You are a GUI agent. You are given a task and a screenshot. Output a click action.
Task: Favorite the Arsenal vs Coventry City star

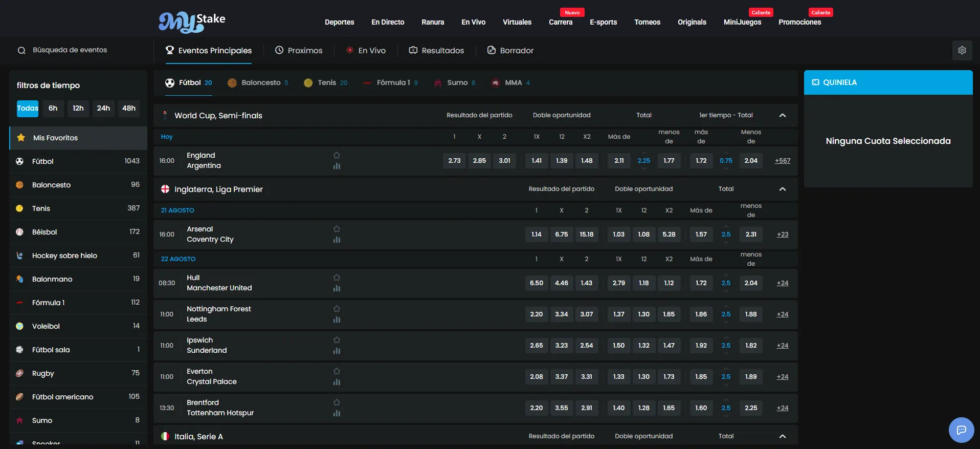point(337,229)
